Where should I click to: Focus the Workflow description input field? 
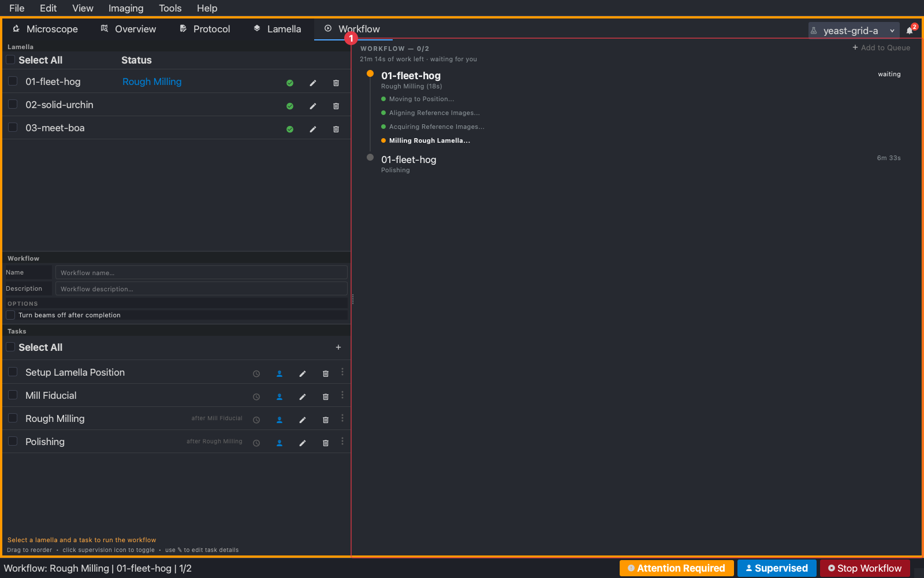click(202, 288)
